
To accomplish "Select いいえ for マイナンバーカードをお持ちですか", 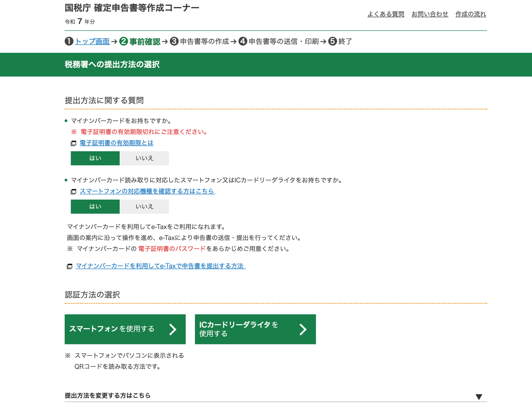I will click(x=144, y=158).
